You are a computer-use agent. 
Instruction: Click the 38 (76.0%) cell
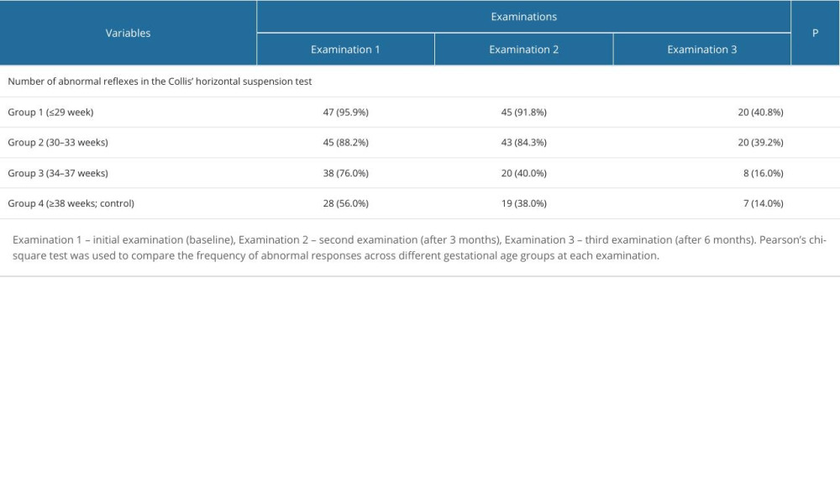pos(345,173)
